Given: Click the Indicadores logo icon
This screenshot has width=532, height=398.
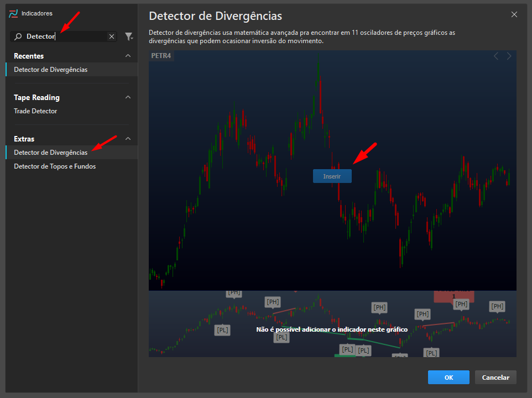Looking at the screenshot, I should [x=13, y=14].
